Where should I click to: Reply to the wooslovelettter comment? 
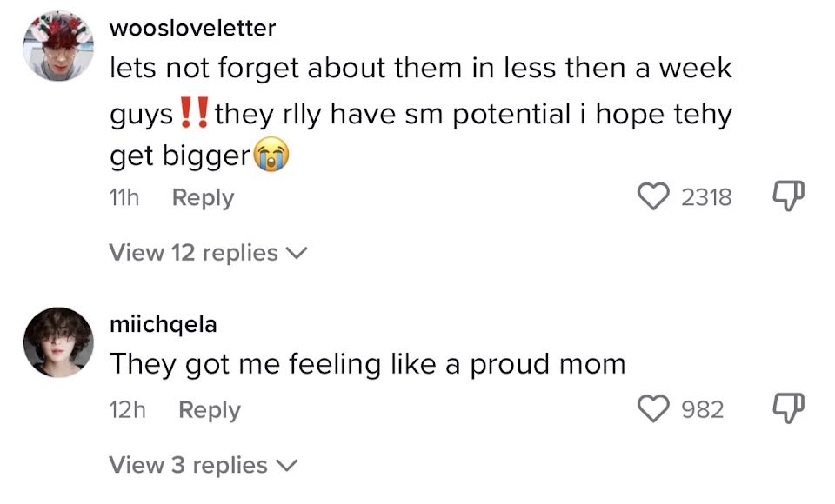coord(203,198)
